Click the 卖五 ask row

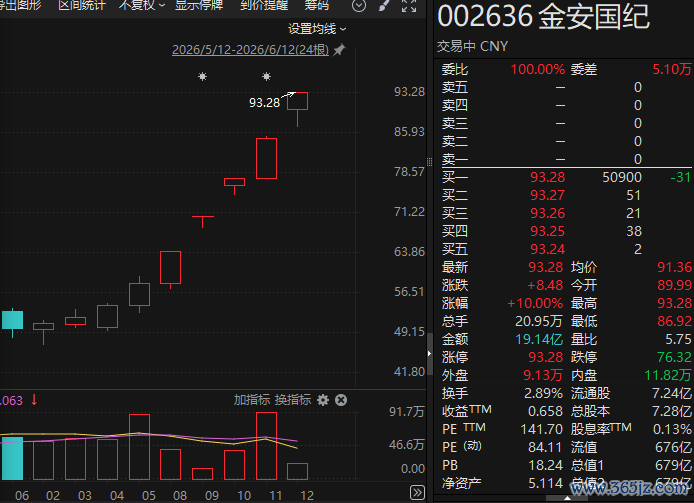coord(566,87)
